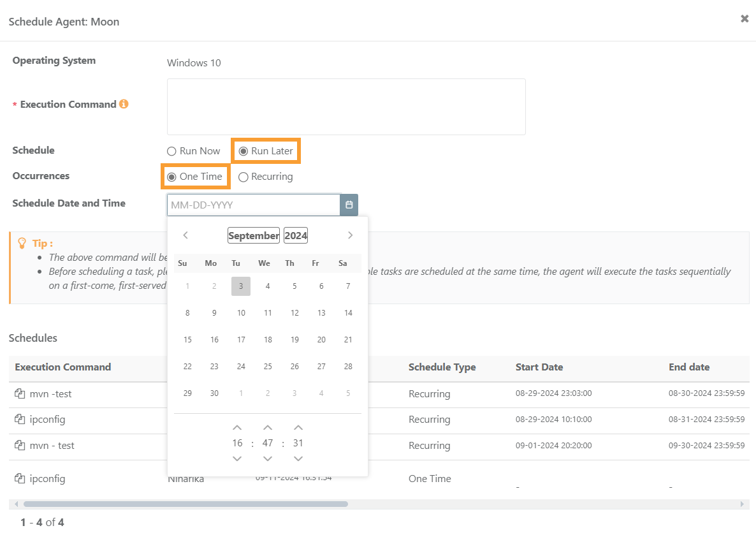Open the September month selector
The width and height of the screenshot is (756, 542).
click(x=253, y=235)
